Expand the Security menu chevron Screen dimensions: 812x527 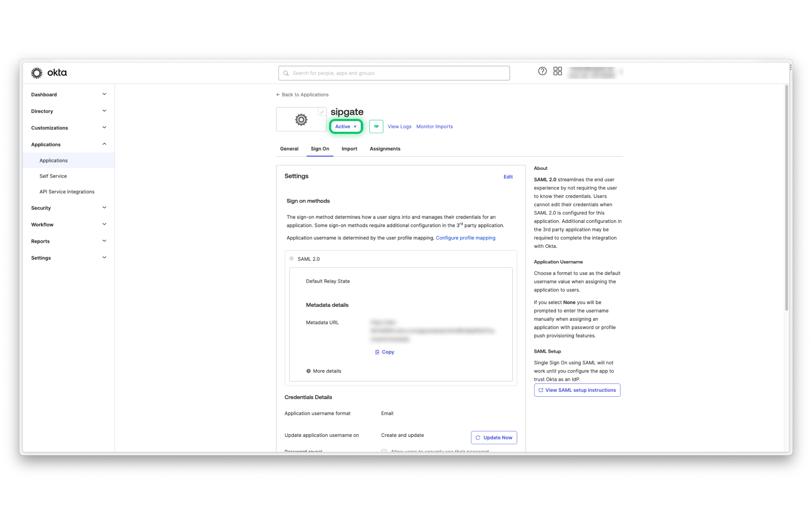pos(104,208)
